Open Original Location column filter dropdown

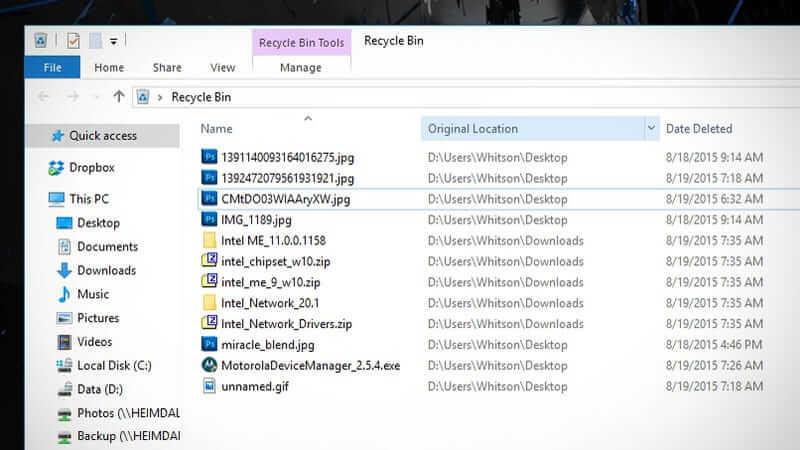click(651, 128)
